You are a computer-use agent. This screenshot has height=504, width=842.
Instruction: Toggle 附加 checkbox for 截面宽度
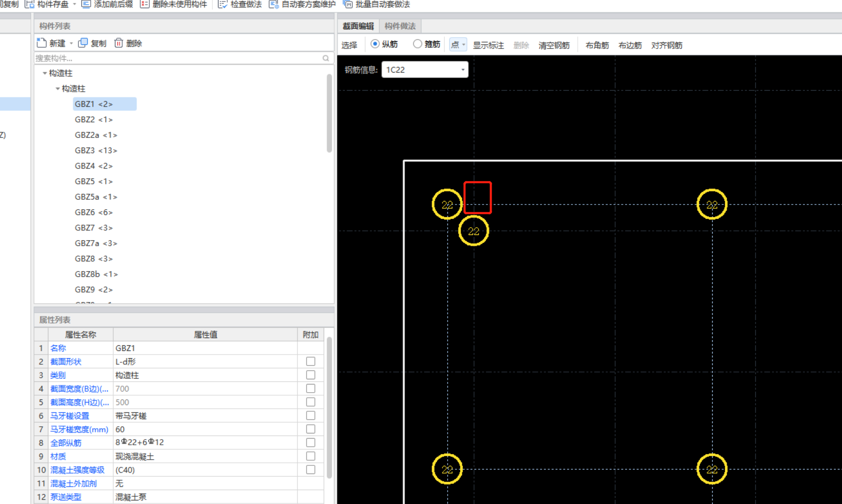pos(310,388)
